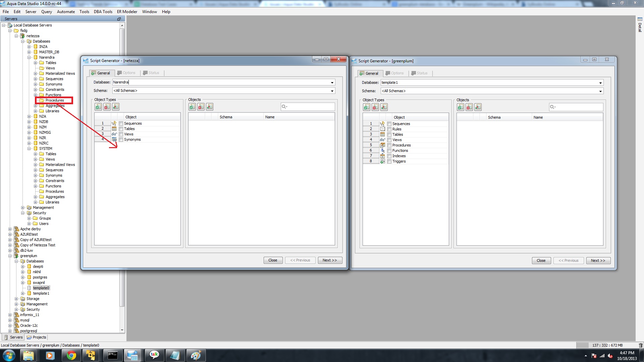Image resolution: width=644 pixels, height=362 pixels.
Task: Click Close in the greenplum Script Generator
Action: pyautogui.click(x=541, y=260)
